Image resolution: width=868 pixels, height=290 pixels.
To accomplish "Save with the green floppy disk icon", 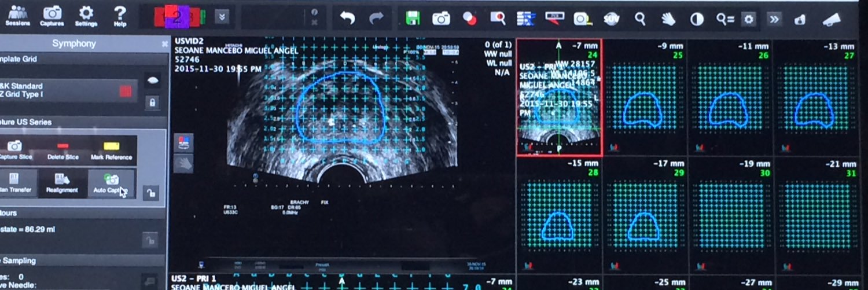I will [x=413, y=19].
